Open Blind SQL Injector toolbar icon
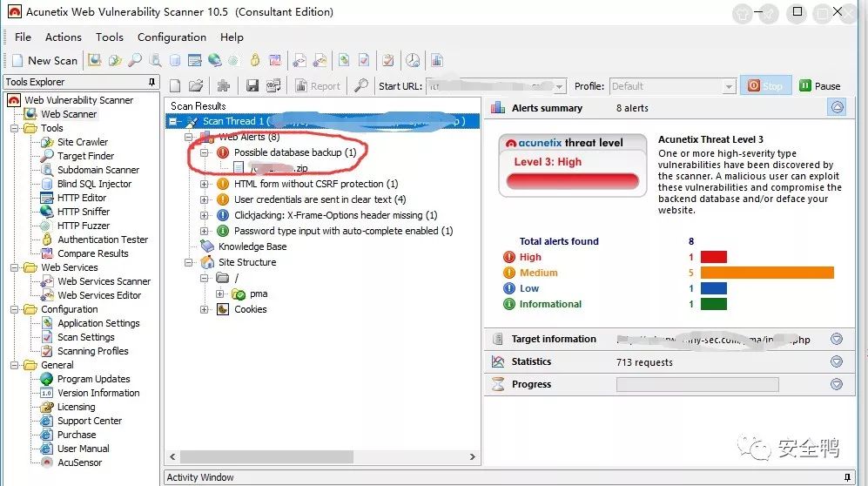 click(x=175, y=60)
